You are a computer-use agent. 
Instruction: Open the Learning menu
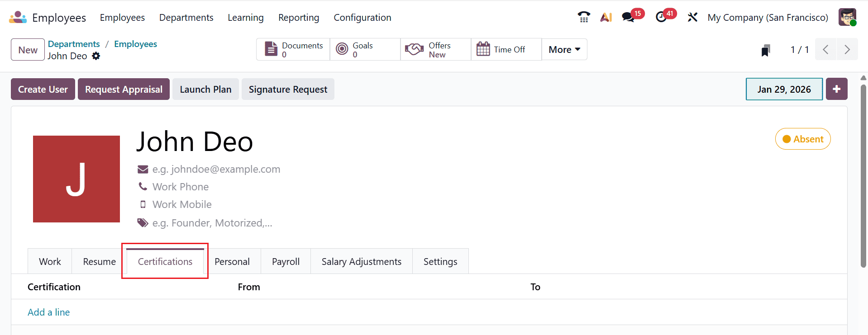click(245, 17)
